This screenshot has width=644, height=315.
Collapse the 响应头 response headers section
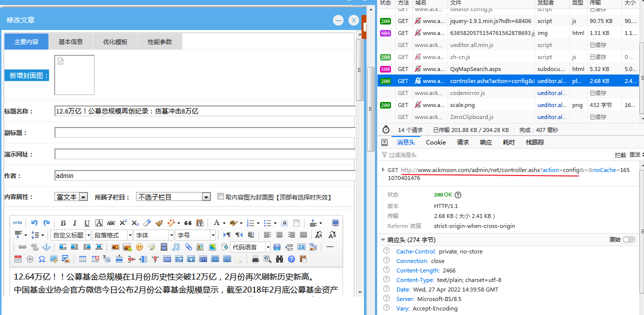(383, 240)
